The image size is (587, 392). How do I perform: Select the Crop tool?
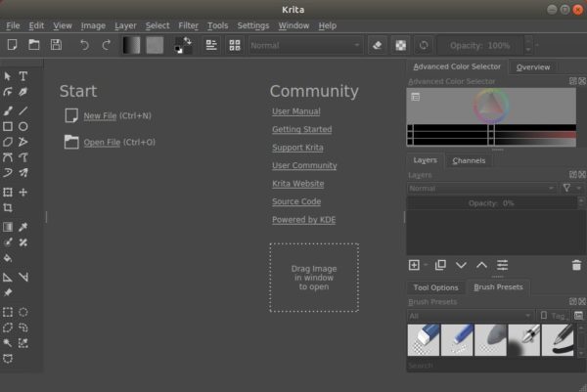(8, 207)
